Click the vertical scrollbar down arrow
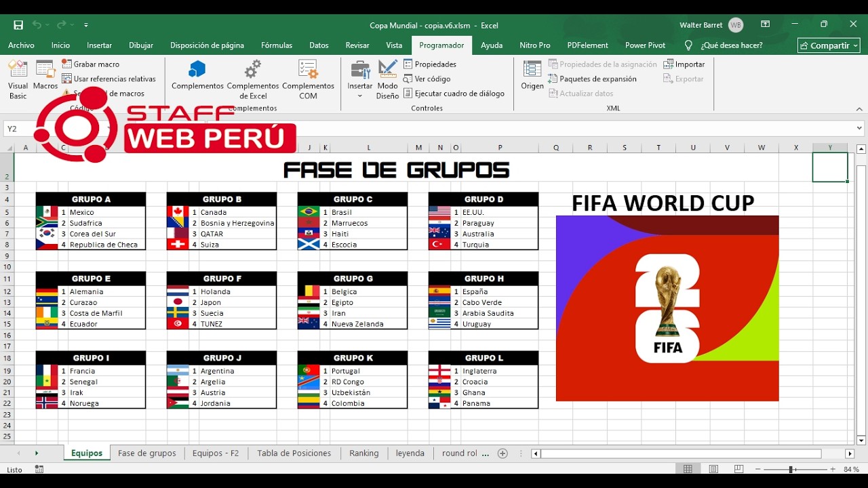 (x=861, y=441)
